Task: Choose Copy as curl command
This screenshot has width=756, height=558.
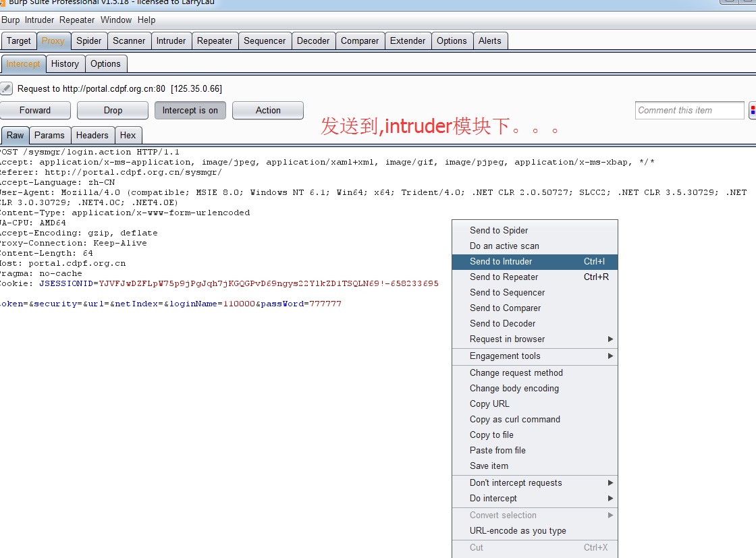Action: [535, 419]
